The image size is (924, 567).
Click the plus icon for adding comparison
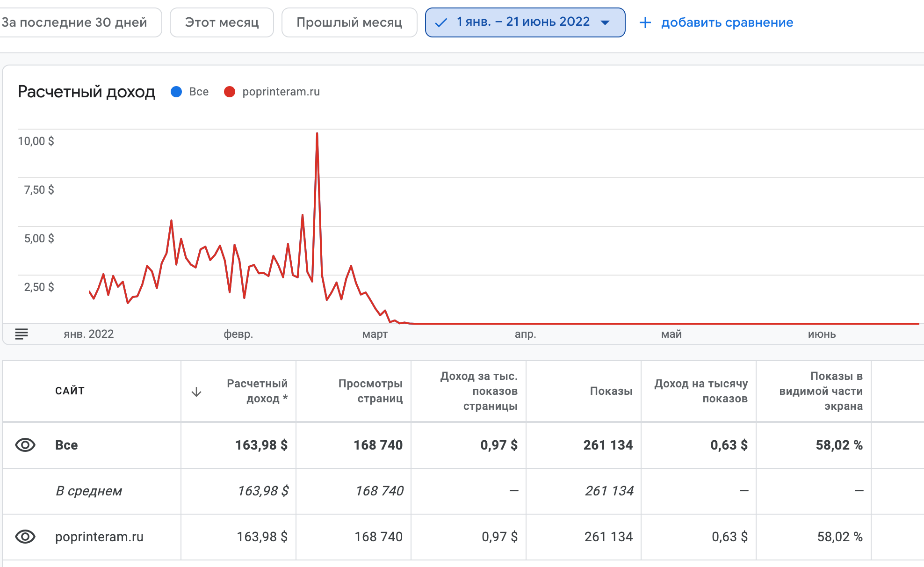[645, 22]
